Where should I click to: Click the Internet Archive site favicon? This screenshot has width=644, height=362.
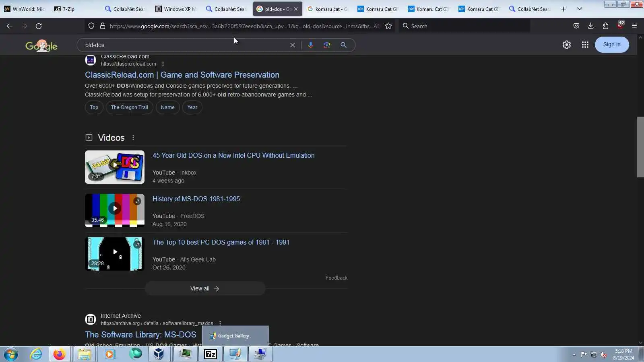point(91,319)
